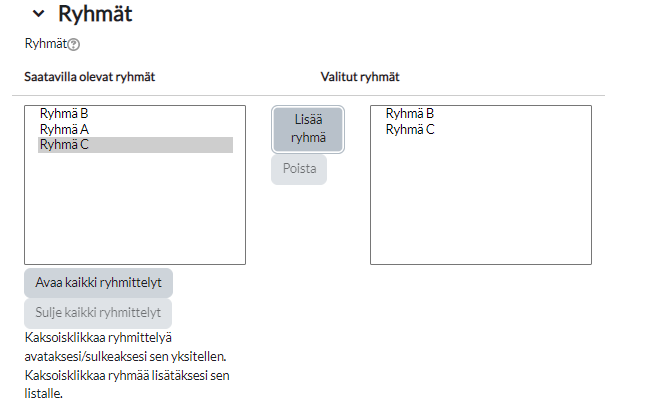This screenshot has width=661, height=412.
Task: Select Ryhmä C in Valitut ryhmät list
Action: tap(409, 129)
